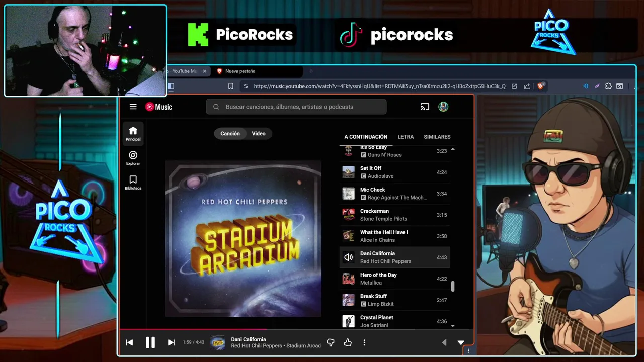
Task: Click the open in app icon in address bar
Action: [514, 86]
